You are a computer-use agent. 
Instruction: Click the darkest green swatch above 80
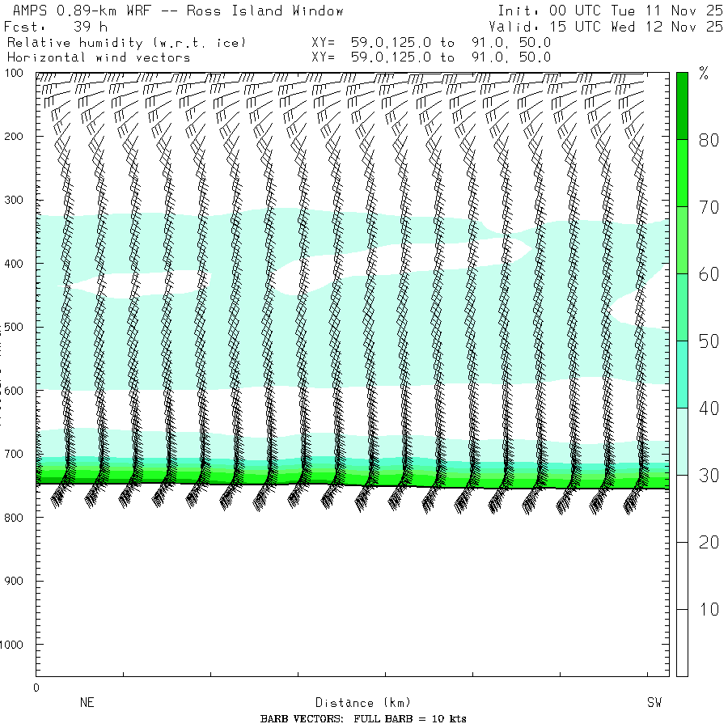(x=682, y=106)
